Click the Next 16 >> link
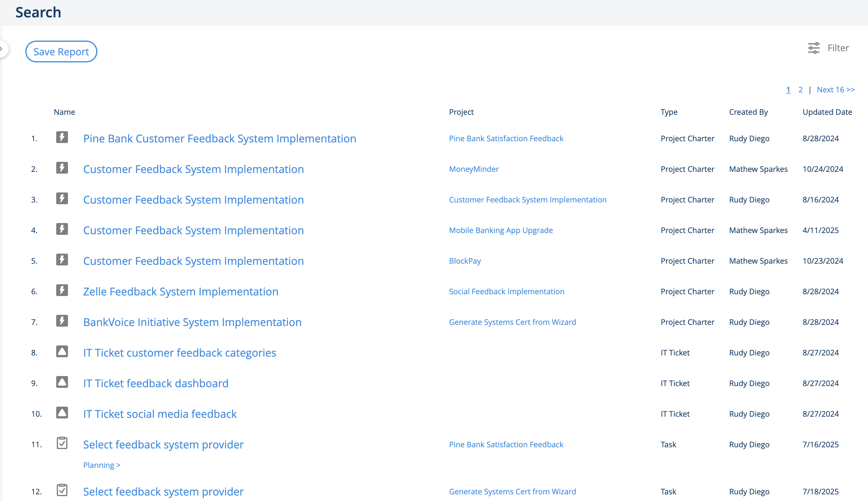This screenshot has width=868, height=502. (836, 89)
